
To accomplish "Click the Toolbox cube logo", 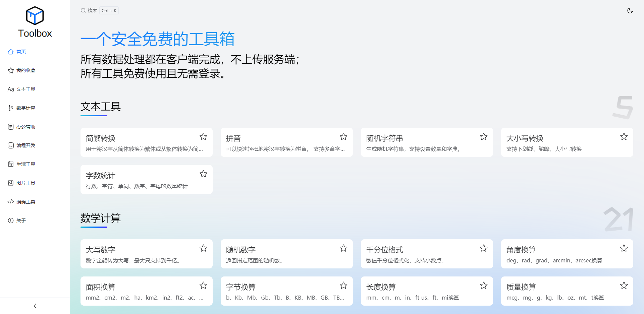I will pos(35,16).
